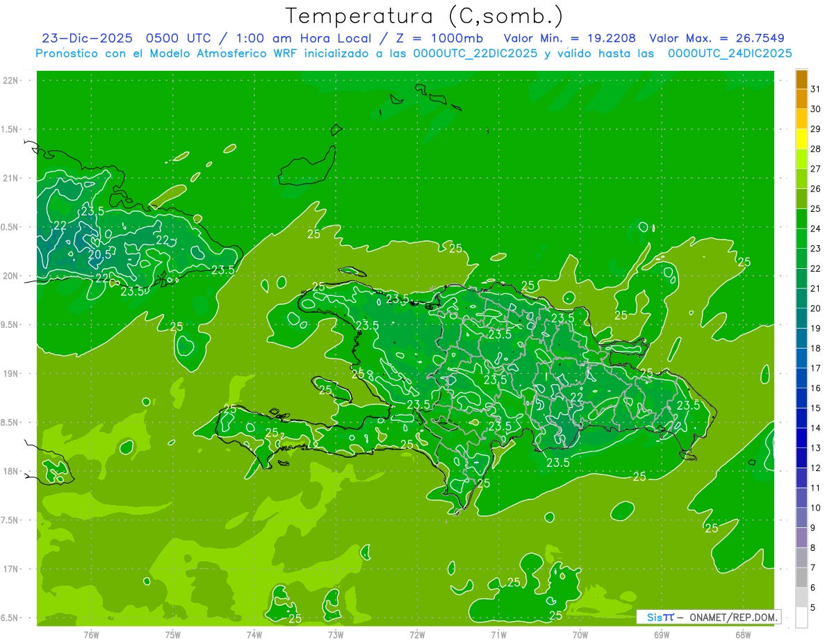
Task: Pick the orange swatch between 30 and 31
Action: 801,99
